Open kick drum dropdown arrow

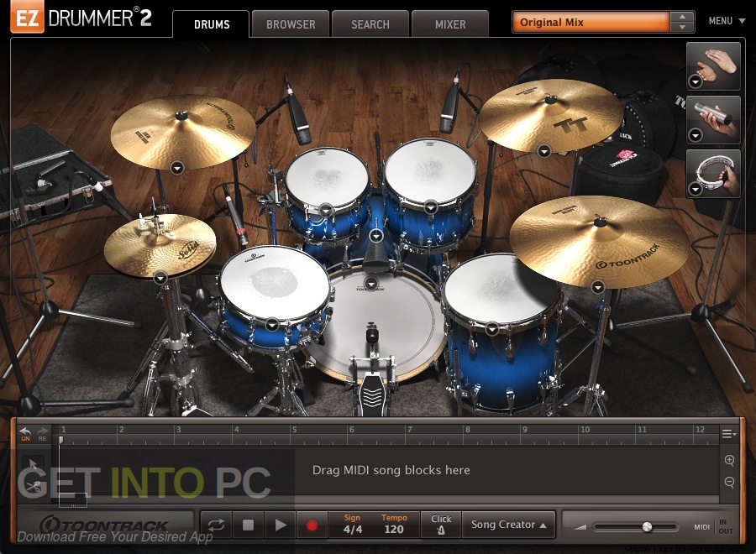pos(370,283)
